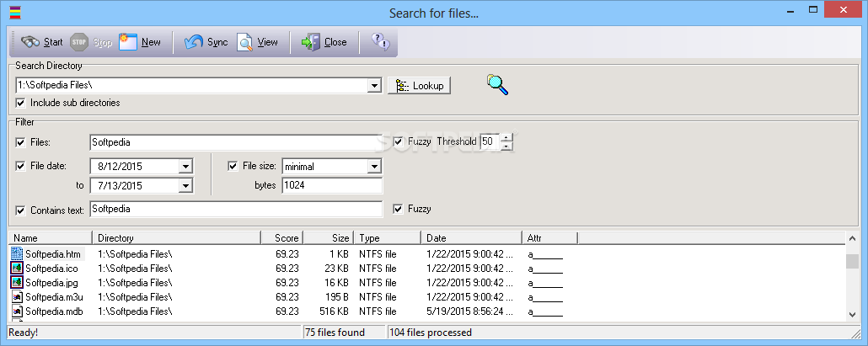Click the 23 KB size cell
Screen dimensions: 868x346
coord(336,269)
